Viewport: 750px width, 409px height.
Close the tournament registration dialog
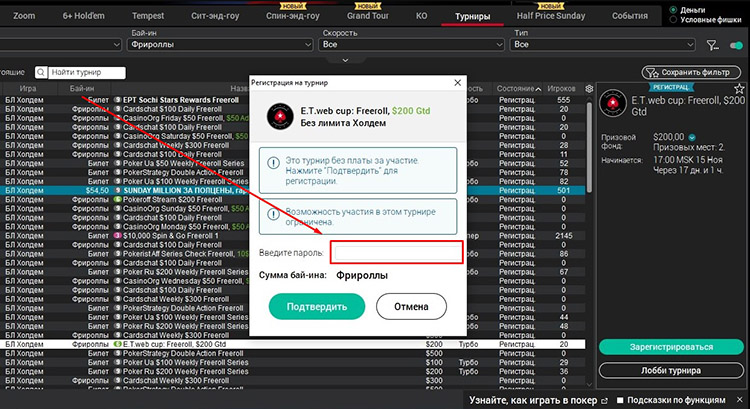pos(457,83)
